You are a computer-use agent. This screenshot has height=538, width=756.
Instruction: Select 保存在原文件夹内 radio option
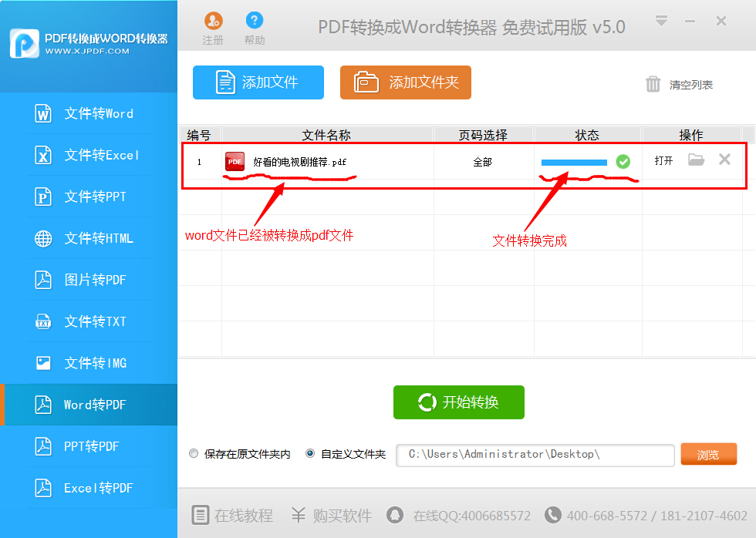coord(194,454)
